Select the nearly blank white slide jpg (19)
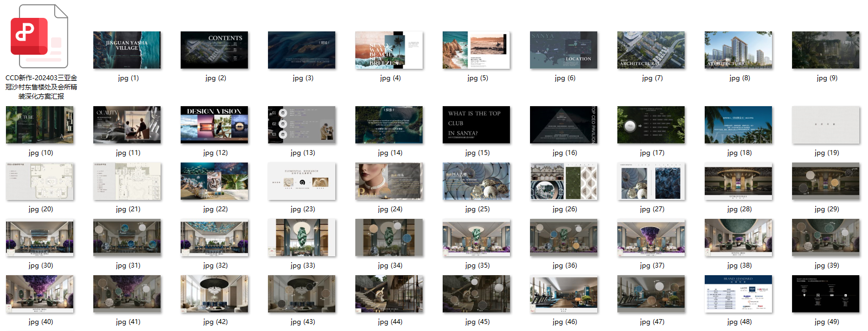 point(826,125)
